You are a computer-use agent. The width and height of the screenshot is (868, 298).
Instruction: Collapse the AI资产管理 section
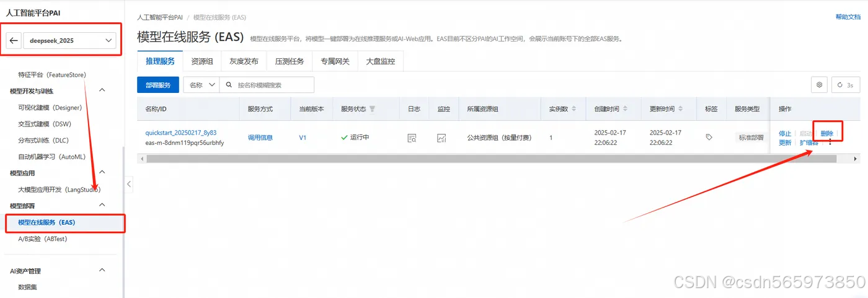click(x=102, y=270)
